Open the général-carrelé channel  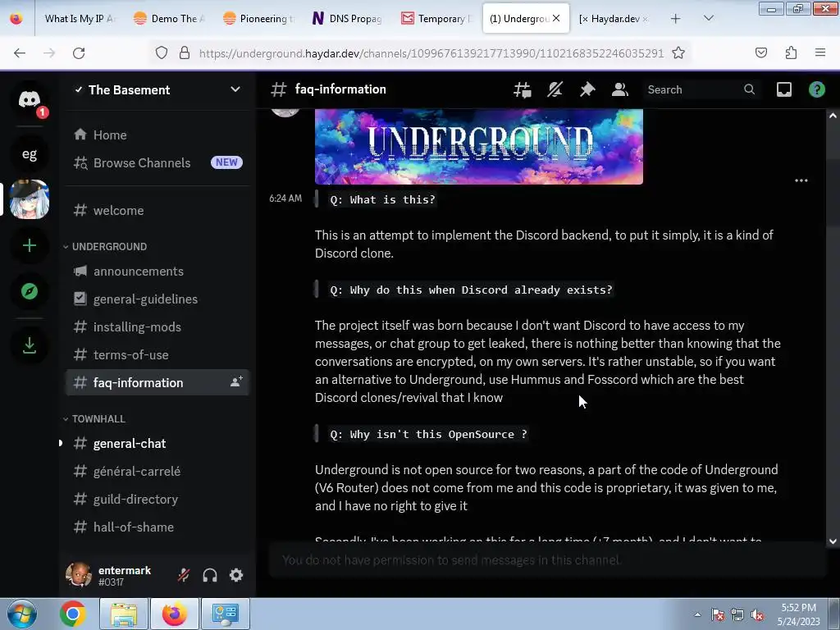point(157,472)
